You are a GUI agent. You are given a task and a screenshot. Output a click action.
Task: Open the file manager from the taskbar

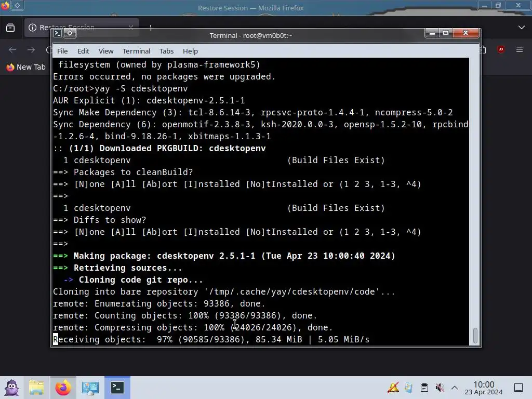(x=36, y=388)
